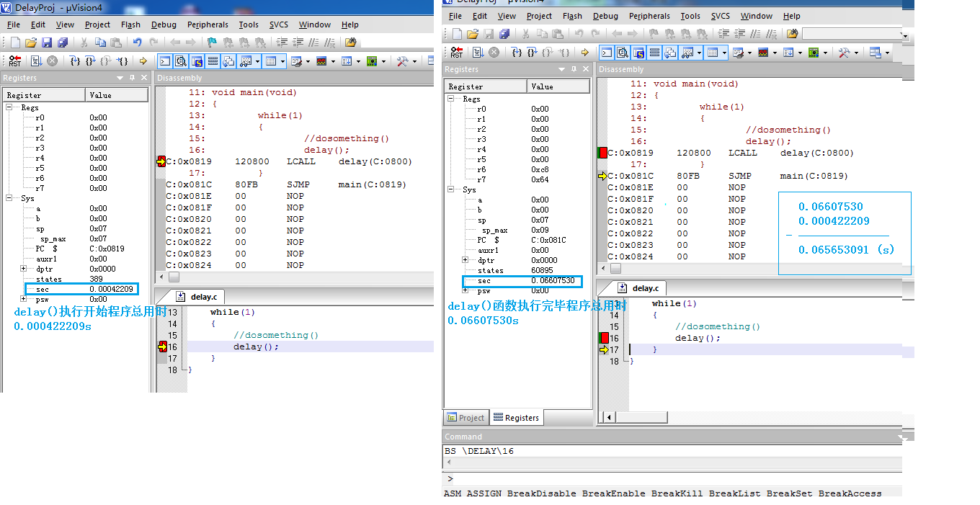Toggle Disassembly Window button in left toolbar
The width and height of the screenshot is (980, 505).
click(180, 61)
